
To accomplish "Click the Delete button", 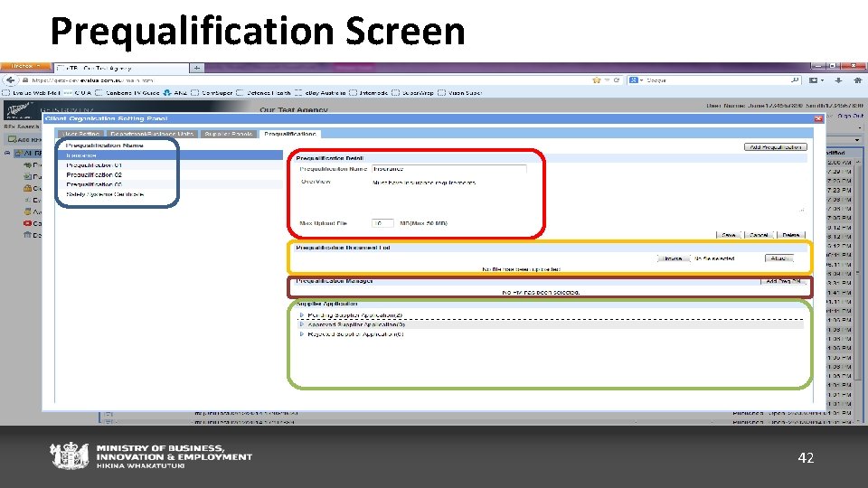I will 790,235.
